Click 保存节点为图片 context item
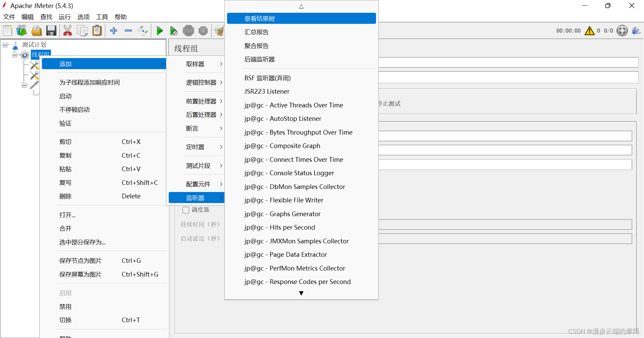 tap(104, 261)
